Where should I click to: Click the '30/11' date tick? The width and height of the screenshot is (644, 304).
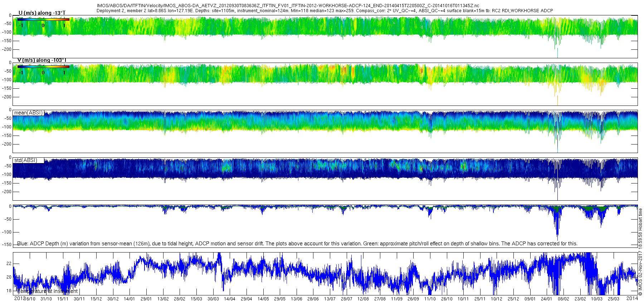(79, 299)
